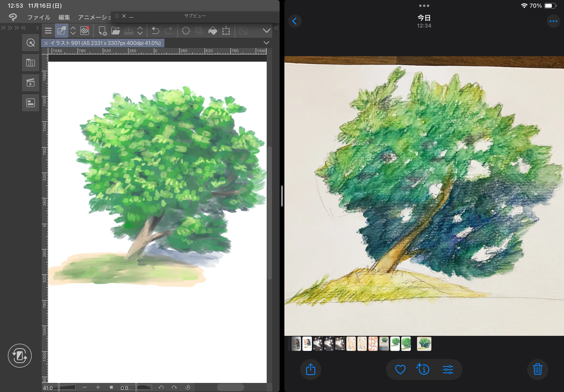Click the Undo arrow icon
The height and width of the screenshot is (392, 564).
pyautogui.click(x=155, y=31)
